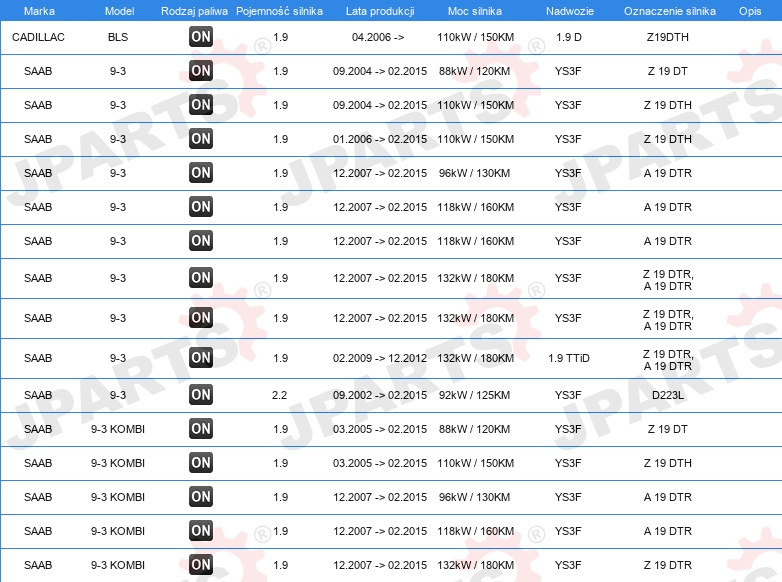Click the Moc silnika column header
This screenshot has height=582, width=782.
coord(475,11)
